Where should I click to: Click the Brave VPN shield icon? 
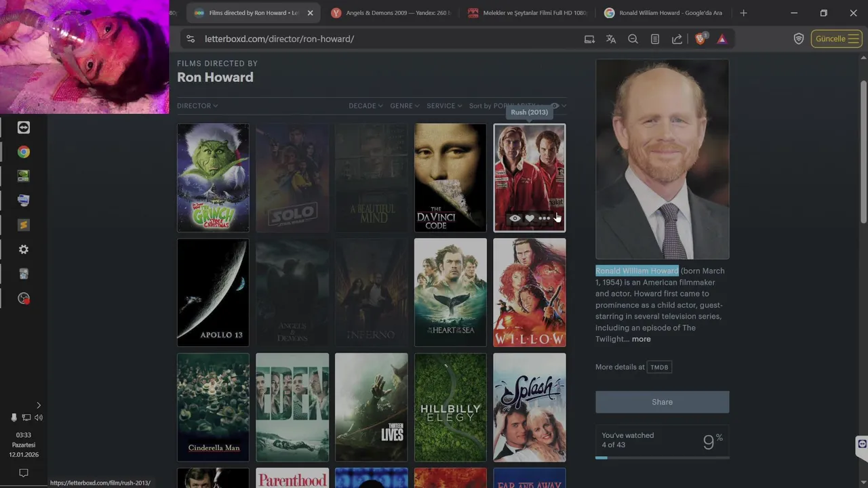tap(799, 39)
